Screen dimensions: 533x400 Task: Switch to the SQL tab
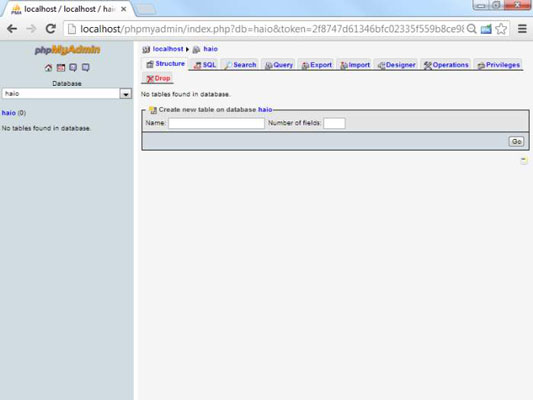[x=205, y=65]
